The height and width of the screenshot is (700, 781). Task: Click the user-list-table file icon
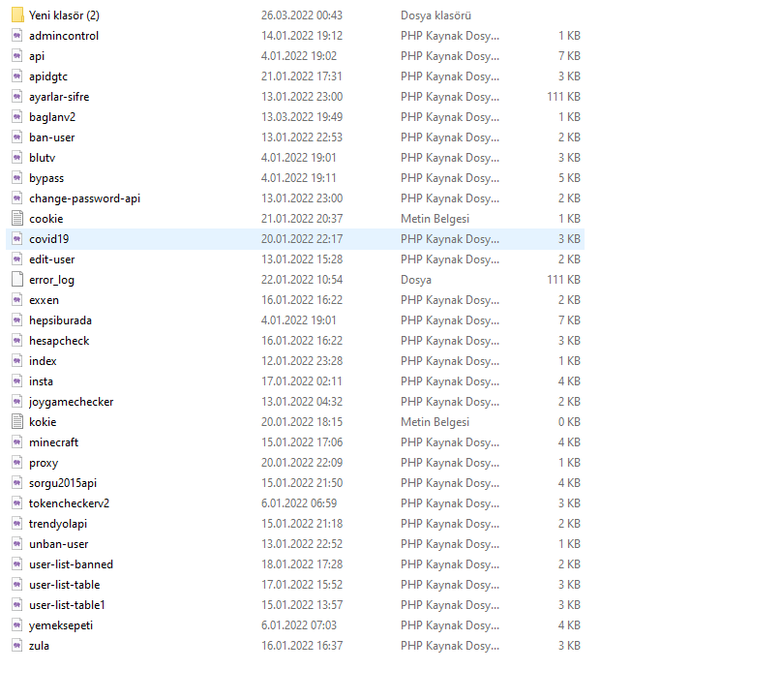point(17,585)
